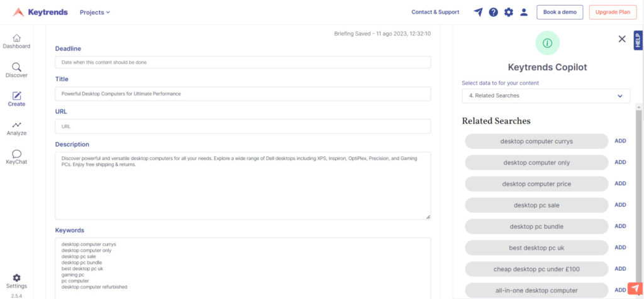Image resolution: width=644 pixels, height=299 pixels.
Task: Open Settings in the sidebar
Action: [x=16, y=281]
